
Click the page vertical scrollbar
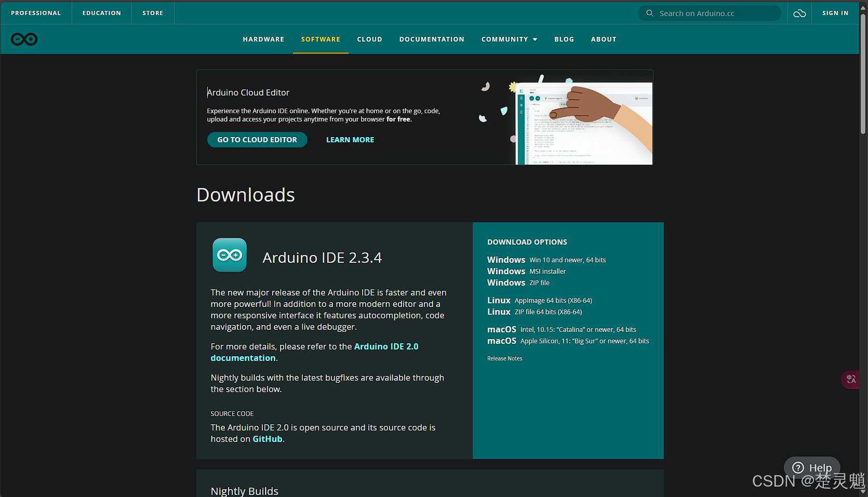863,73
